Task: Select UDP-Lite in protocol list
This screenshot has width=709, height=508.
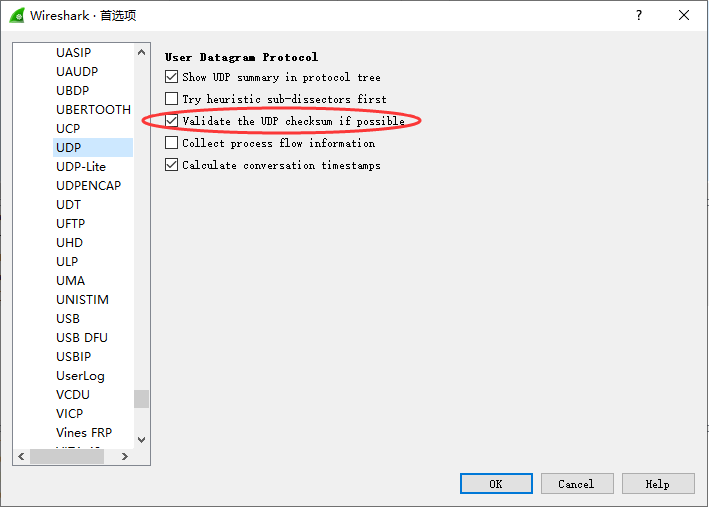Action: [81, 166]
